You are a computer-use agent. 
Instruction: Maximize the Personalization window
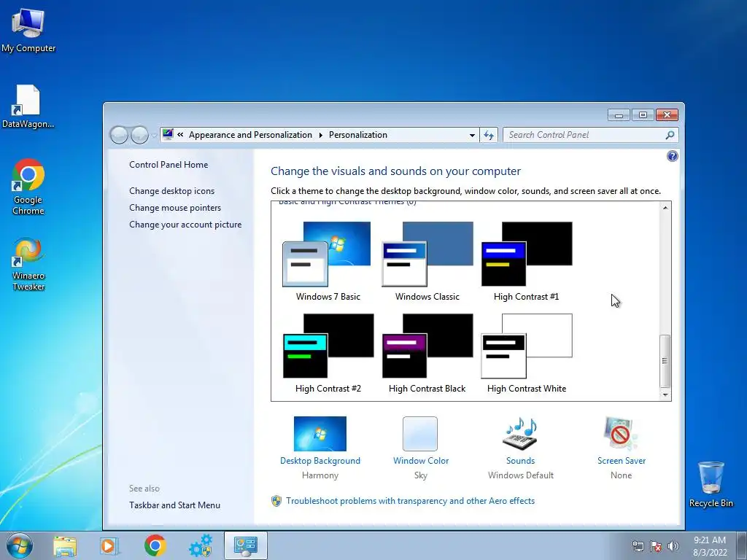[x=643, y=115]
